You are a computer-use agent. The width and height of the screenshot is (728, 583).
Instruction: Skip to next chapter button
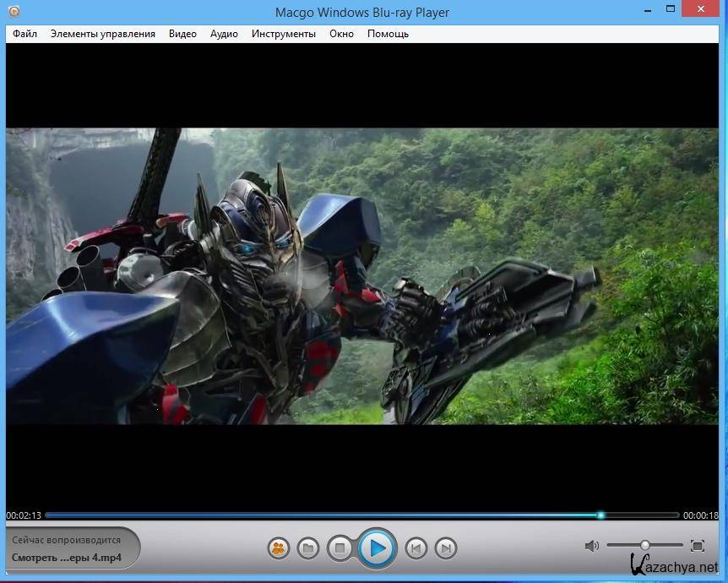(446, 548)
